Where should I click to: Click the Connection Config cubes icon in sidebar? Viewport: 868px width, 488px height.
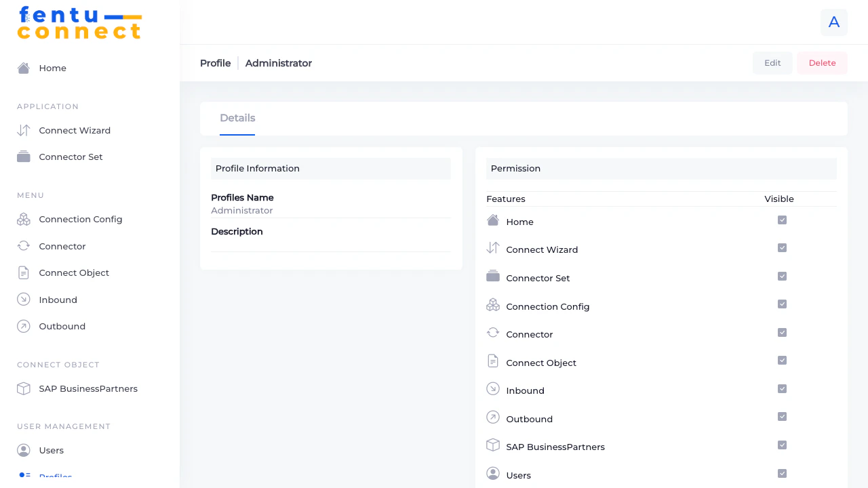(x=24, y=219)
